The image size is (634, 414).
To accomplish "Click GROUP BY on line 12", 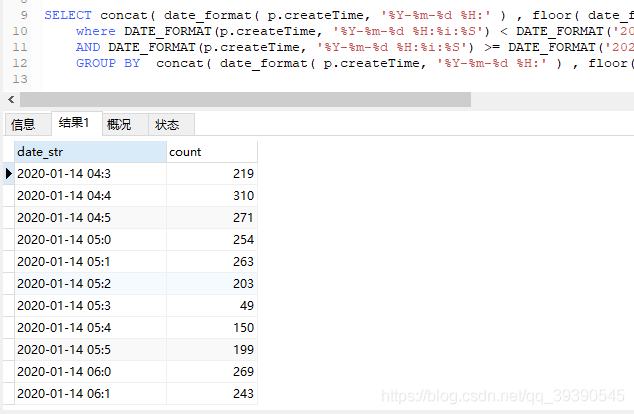I will point(108,63).
